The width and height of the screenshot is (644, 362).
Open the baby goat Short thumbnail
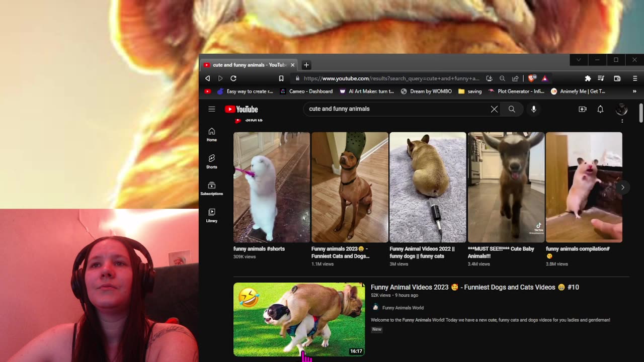pos(506,187)
